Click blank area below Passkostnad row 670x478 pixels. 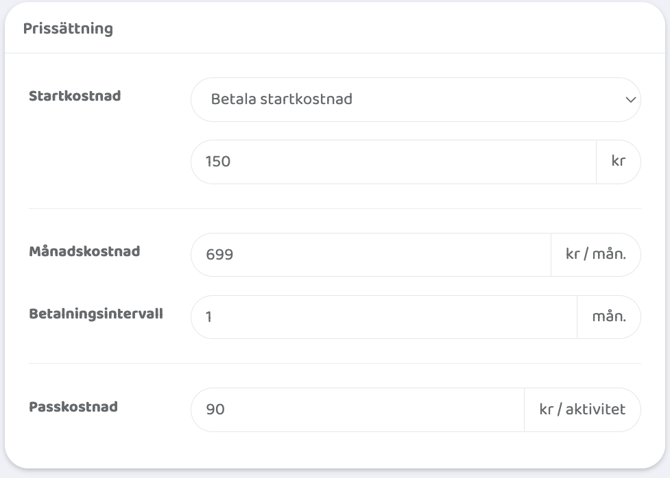pyautogui.click(x=334, y=450)
